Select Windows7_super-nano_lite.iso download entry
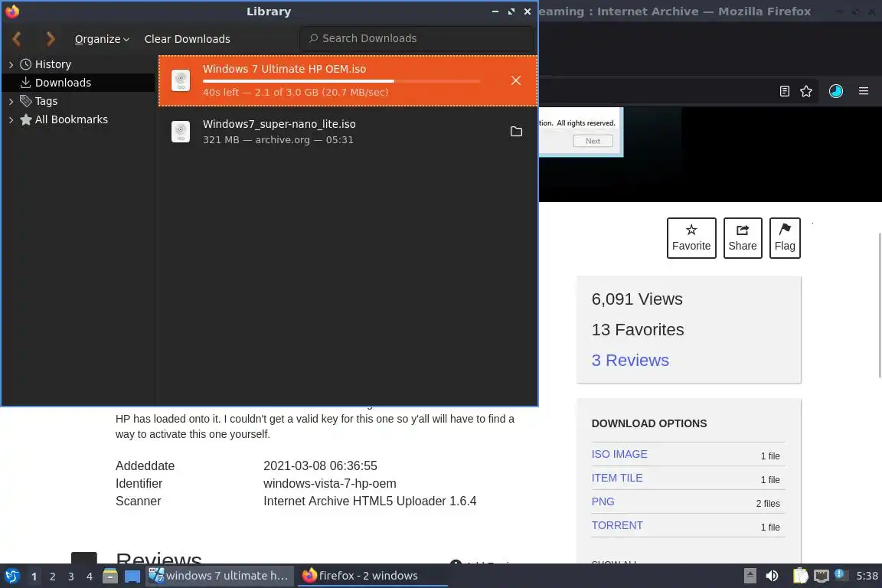 348,132
